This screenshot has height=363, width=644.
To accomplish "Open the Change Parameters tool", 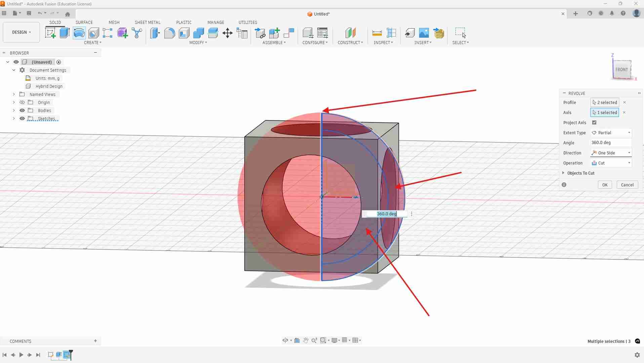I will click(242, 33).
